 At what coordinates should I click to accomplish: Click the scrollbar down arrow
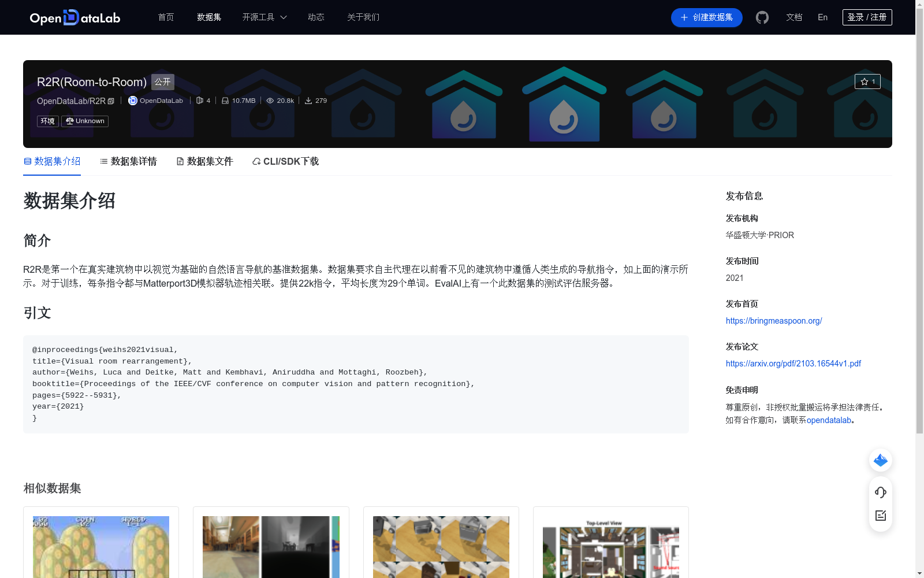click(919, 573)
